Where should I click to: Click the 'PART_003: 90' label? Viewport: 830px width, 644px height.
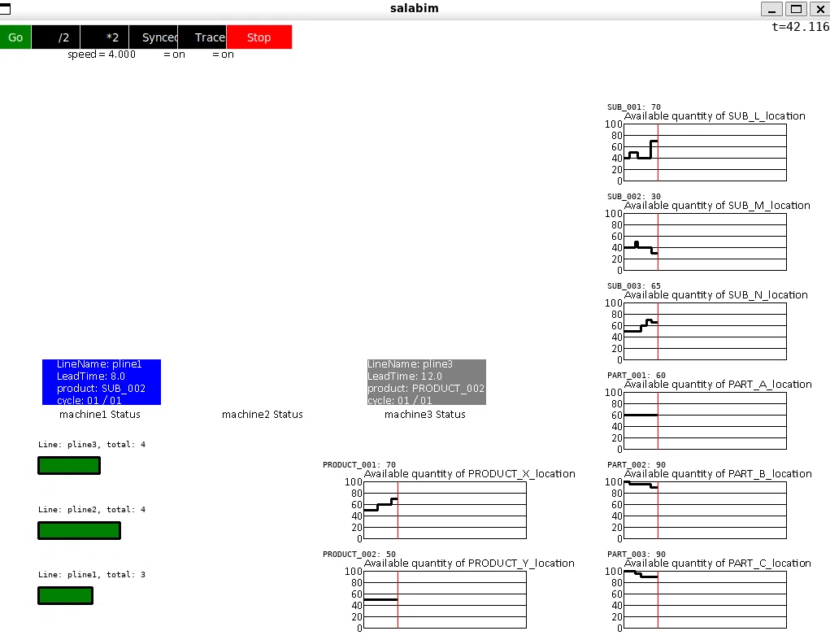tap(637, 555)
